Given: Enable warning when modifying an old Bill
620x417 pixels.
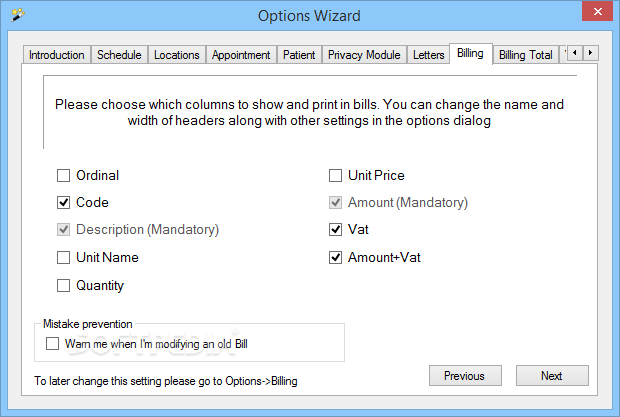Looking at the screenshot, I should [x=52, y=343].
